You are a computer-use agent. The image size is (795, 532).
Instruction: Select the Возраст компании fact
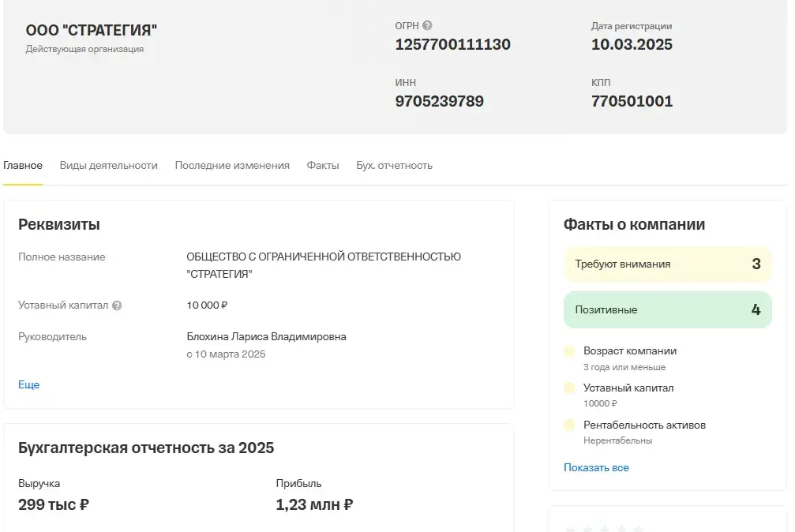coord(630,358)
